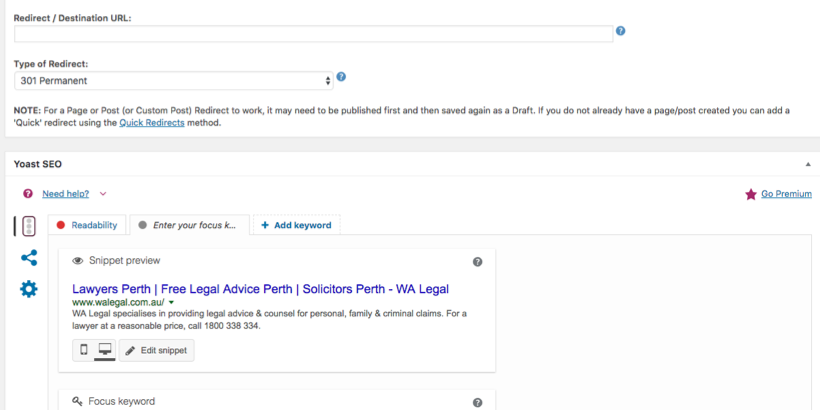Expand the Need help chevron
This screenshot has height=410, width=820.
pos(103,194)
